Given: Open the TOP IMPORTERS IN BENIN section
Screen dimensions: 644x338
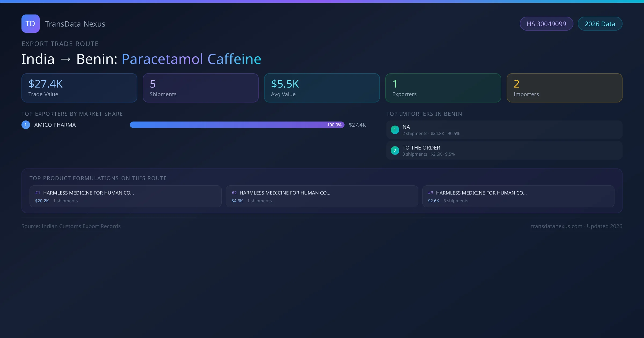Looking at the screenshot, I should coord(424,114).
